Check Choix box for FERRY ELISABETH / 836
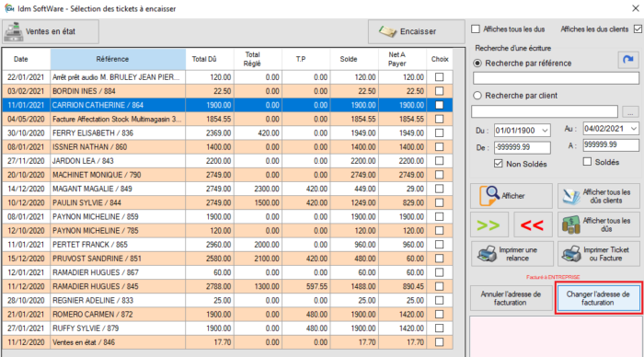Viewport: 644px width, 357px height. (x=440, y=132)
